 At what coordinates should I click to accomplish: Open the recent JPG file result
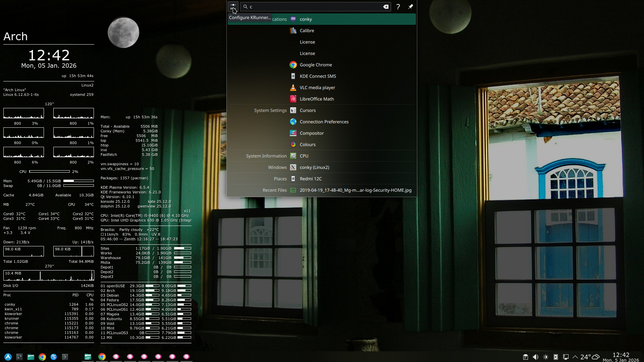point(355,190)
